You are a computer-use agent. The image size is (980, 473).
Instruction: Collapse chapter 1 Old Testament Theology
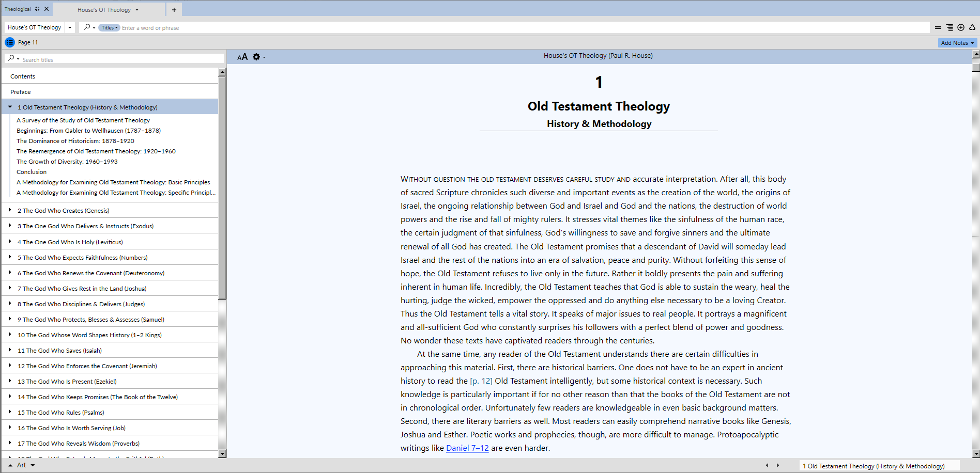point(10,107)
